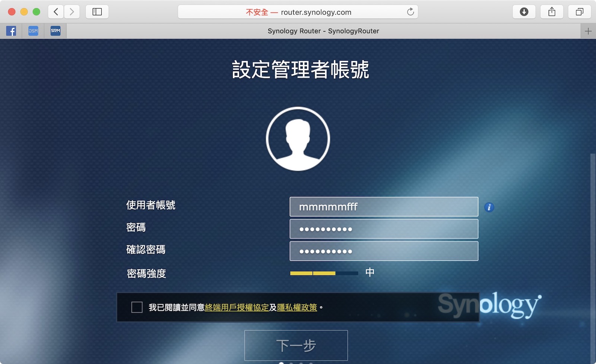Open the 隱私權政策 link
Screen dimensions: 596x364
point(297,307)
